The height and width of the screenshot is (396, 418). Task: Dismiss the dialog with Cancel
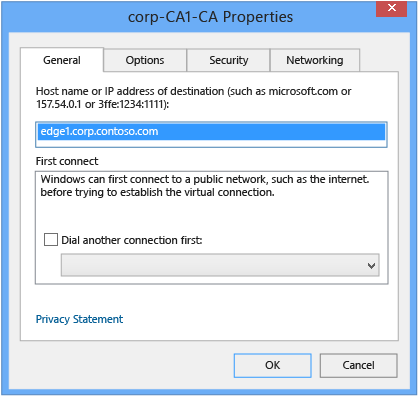pos(359,365)
